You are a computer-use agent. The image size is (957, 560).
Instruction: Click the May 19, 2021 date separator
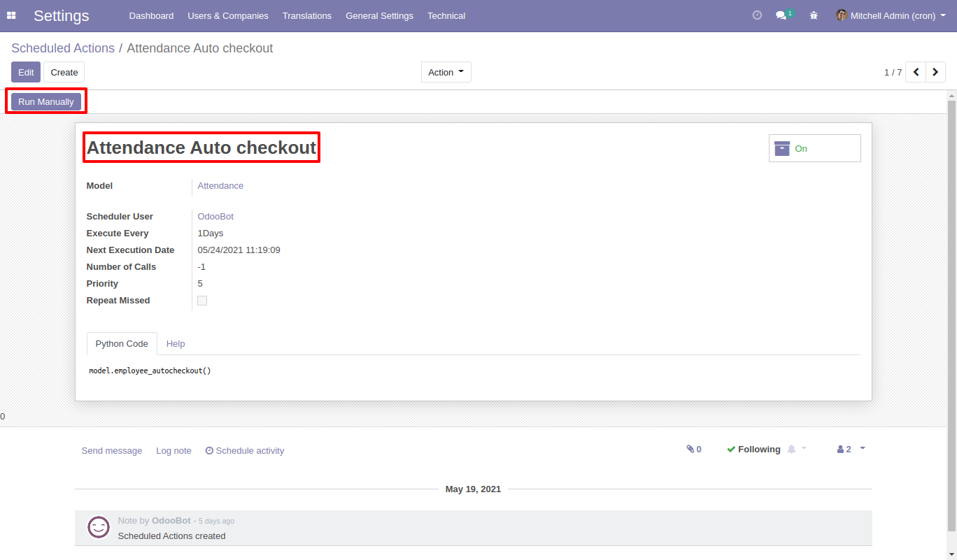pyautogui.click(x=474, y=489)
